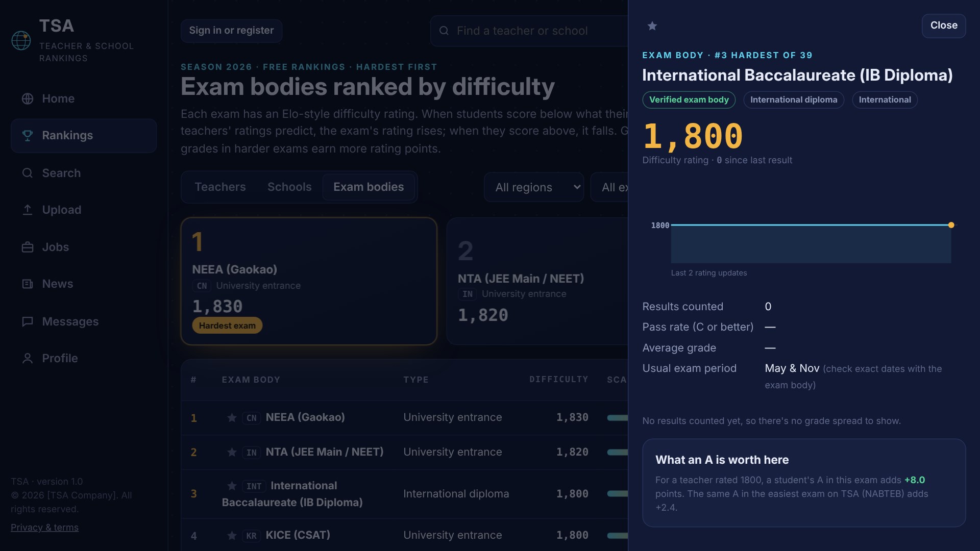Switch to the Teachers tab

(220, 187)
